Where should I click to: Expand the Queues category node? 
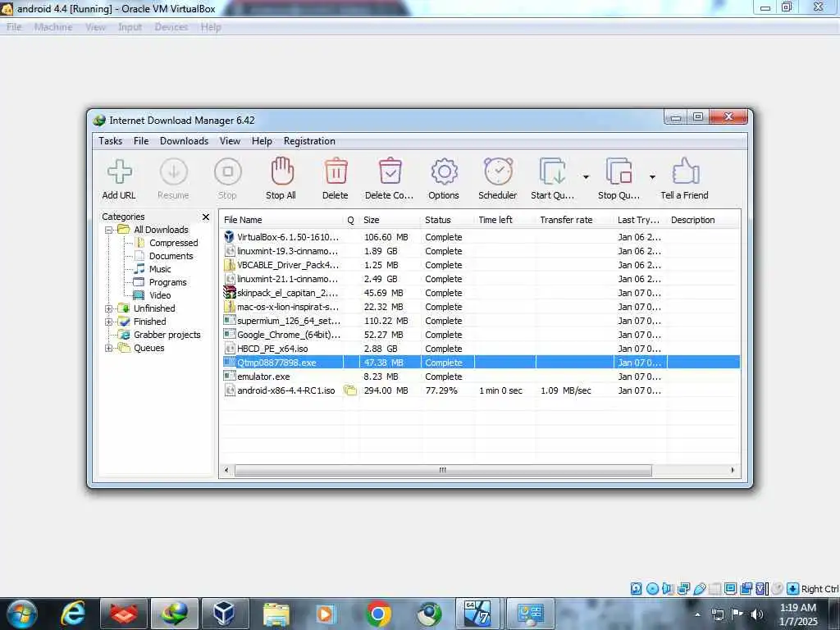click(x=109, y=348)
